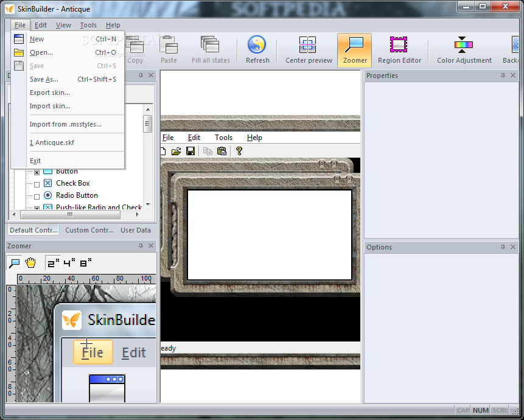Click the tree horizontal scroll left arrow
The image size is (524, 420).
pos(14,214)
